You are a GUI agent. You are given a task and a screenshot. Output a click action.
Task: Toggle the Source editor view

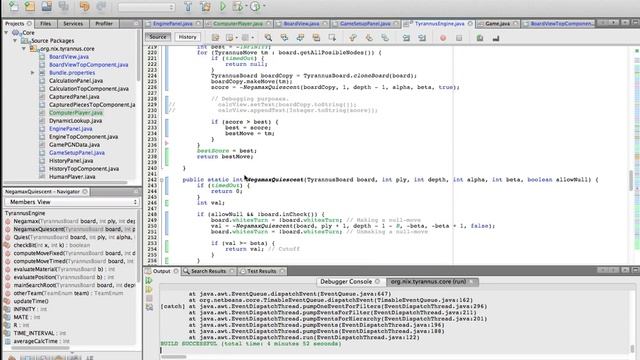coord(158,37)
